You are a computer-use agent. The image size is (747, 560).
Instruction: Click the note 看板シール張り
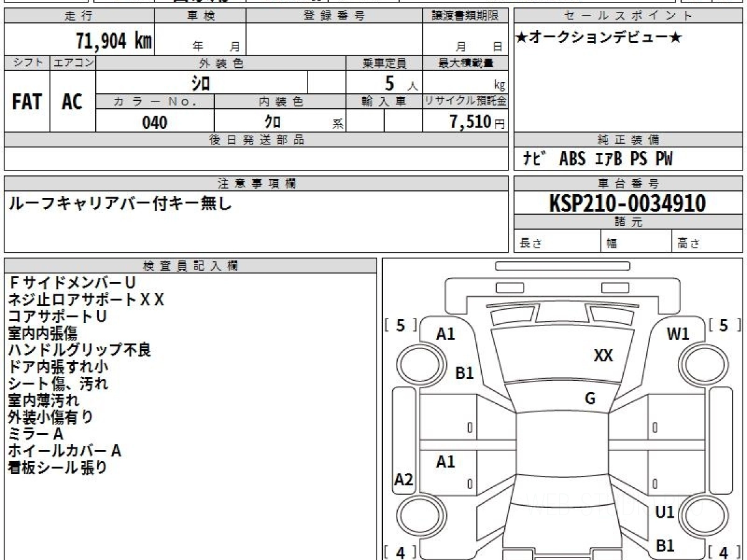(57, 468)
